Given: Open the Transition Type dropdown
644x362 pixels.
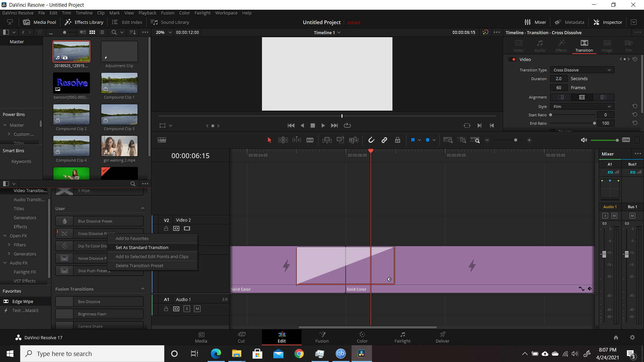Looking at the screenshot, I should [582, 70].
